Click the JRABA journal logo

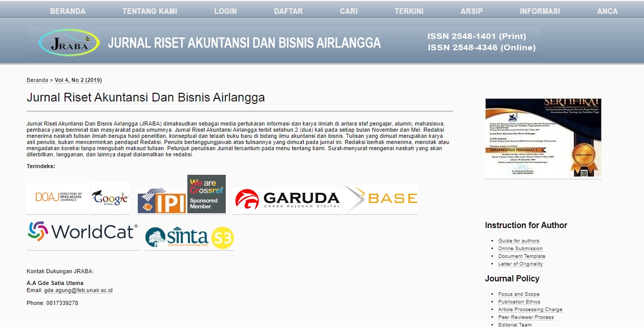click(x=69, y=43)
